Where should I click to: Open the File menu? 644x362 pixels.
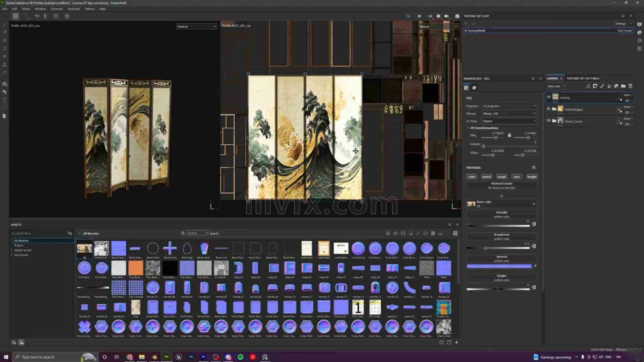[5, 9]
